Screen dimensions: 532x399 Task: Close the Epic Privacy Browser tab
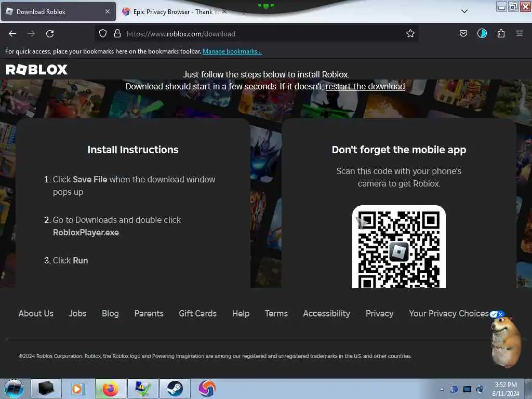224,11
